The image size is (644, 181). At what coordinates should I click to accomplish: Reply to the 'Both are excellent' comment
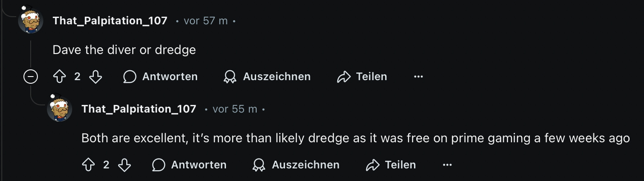(189, 165)
